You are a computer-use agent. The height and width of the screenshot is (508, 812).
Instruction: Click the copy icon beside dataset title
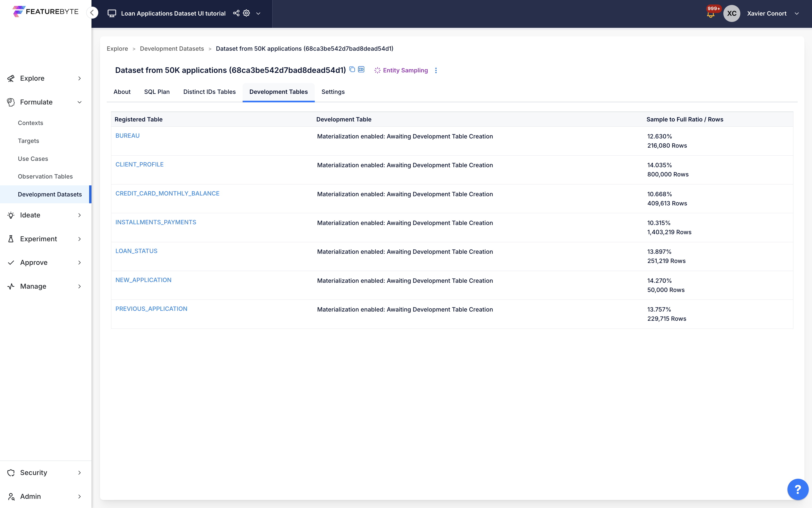[x=352, y=69]
